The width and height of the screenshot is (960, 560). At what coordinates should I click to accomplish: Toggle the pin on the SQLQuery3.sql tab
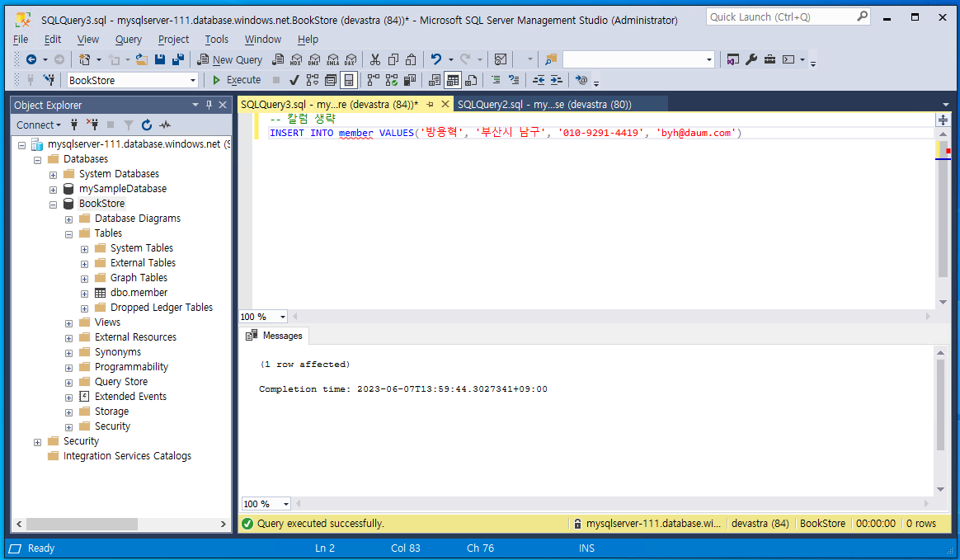[430, 105]
